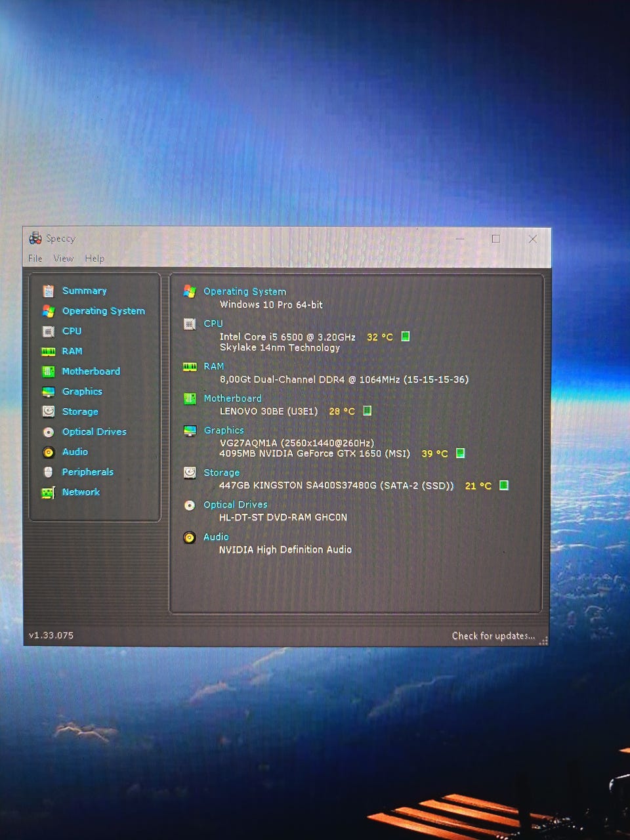Click the CPU heading link in summary

(213, 324)
